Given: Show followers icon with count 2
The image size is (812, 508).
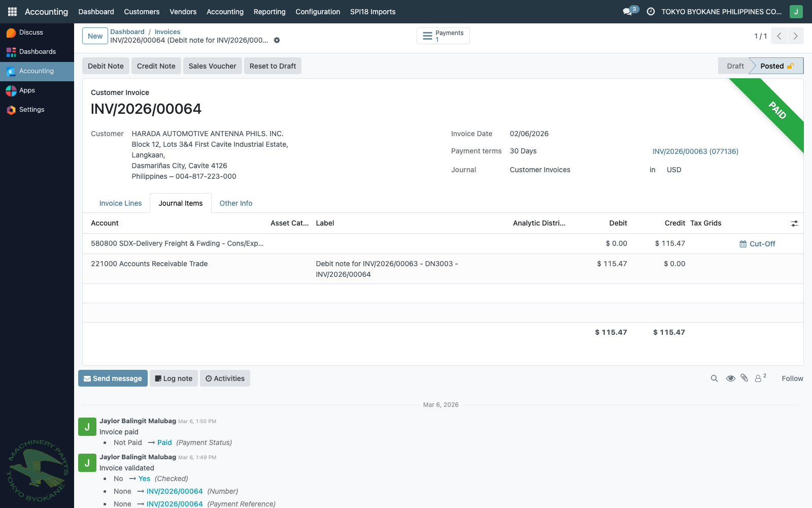Looking at the screenshot, I should coord(760,378).
